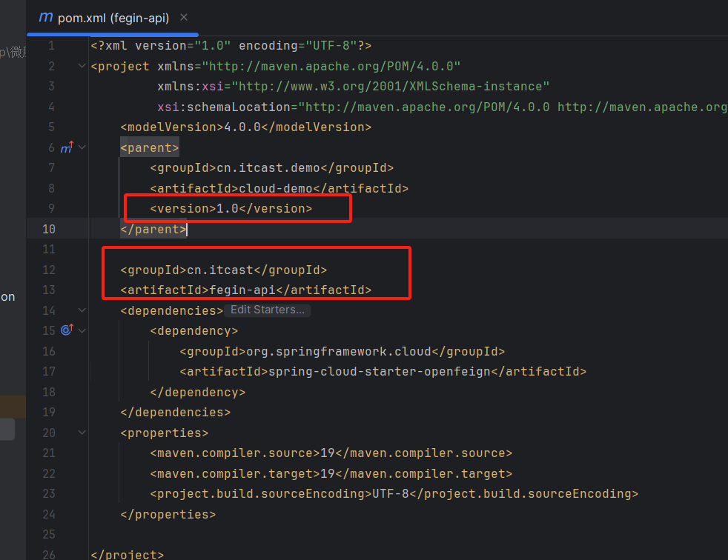Click the xml declaration on line 1

[231, 45]
